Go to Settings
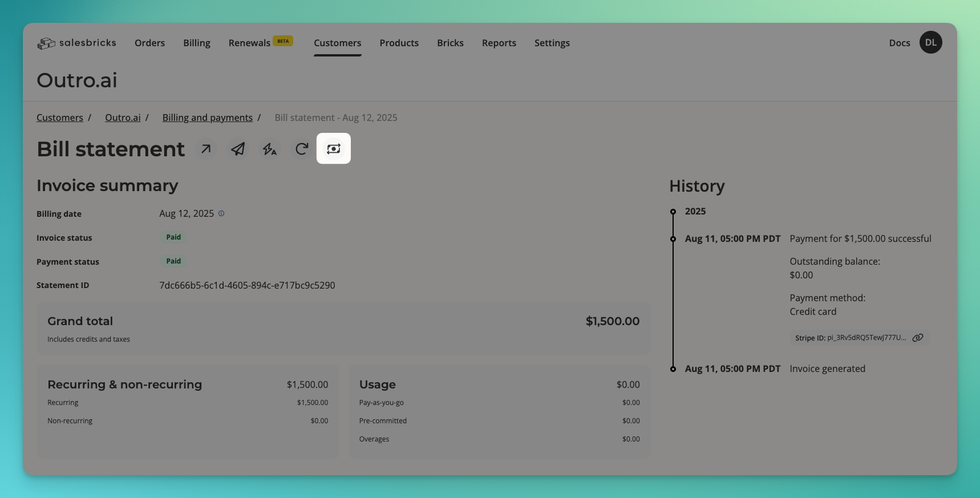This screenshot has height=498, width=980. point(552,43)
